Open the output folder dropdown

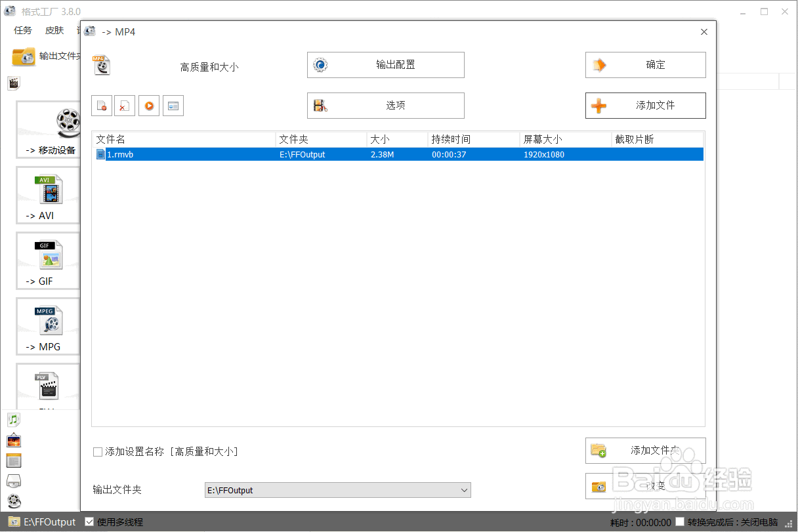[465, 490]
